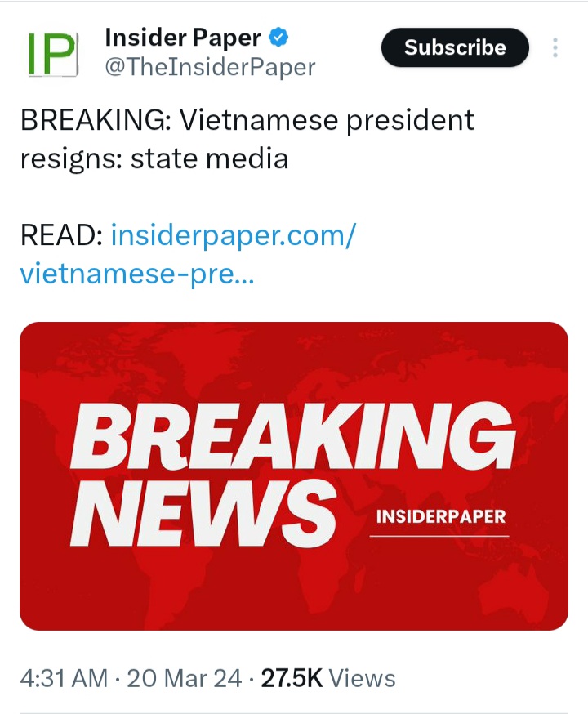Select the 4:31 AM timestamp
This screenshot has width=588, height=714.
64,678
